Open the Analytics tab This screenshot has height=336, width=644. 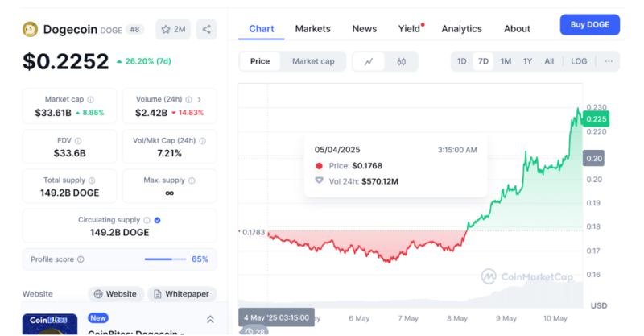click(461, 29)
